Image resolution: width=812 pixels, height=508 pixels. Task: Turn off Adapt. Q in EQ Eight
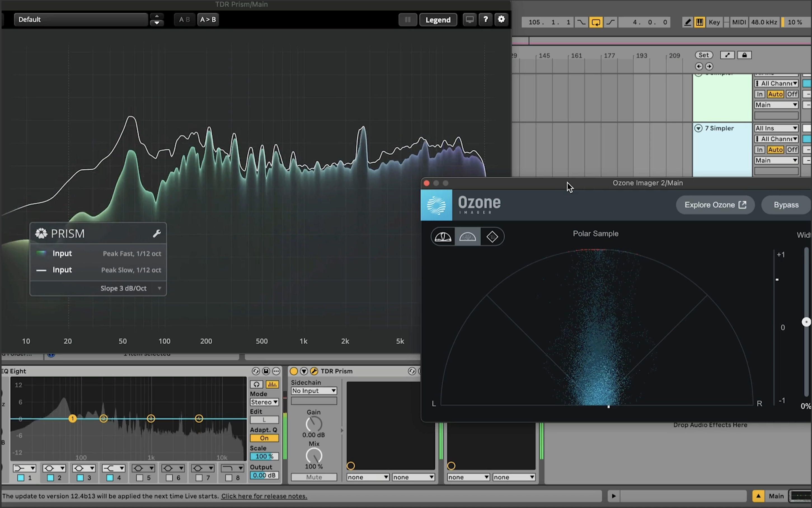click(x=264, y=438)
